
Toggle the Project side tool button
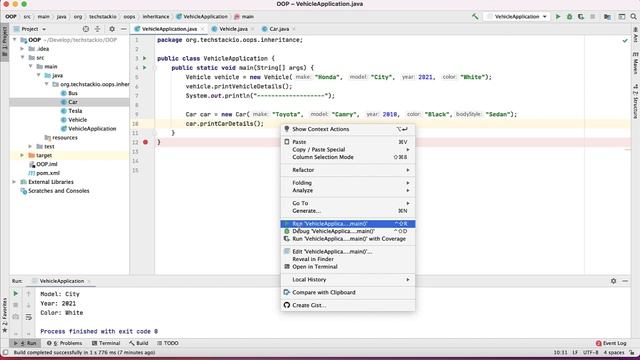(x=4, y=41)
